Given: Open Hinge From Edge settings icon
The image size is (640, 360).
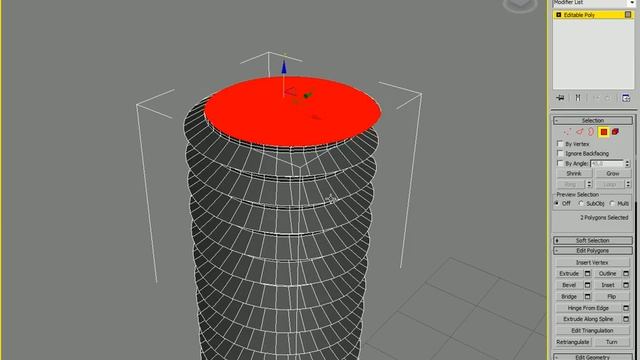Looking at the screenshot, I should click(x=626, y=308).
